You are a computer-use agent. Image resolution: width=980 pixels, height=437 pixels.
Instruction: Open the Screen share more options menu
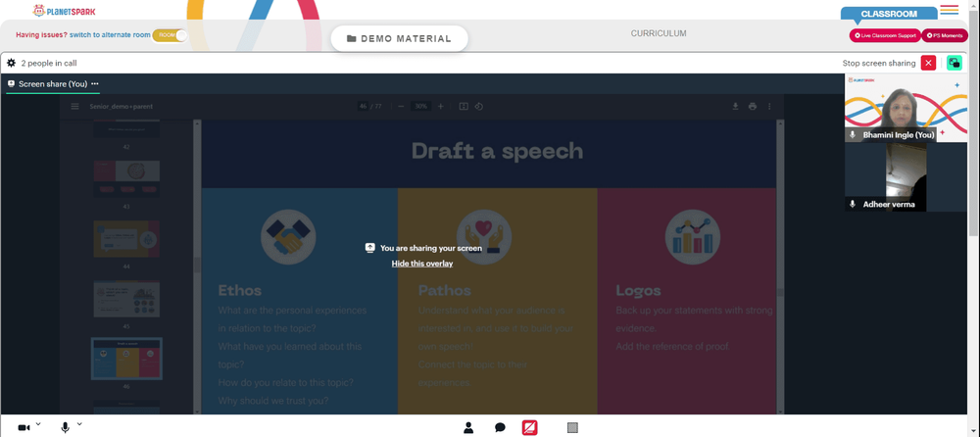tap(95, 84)
